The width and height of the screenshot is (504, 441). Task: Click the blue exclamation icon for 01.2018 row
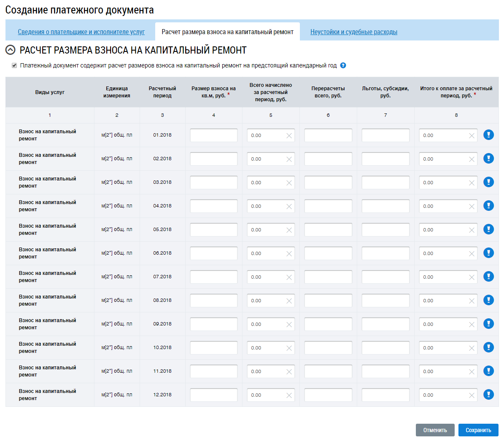(488, 135)
